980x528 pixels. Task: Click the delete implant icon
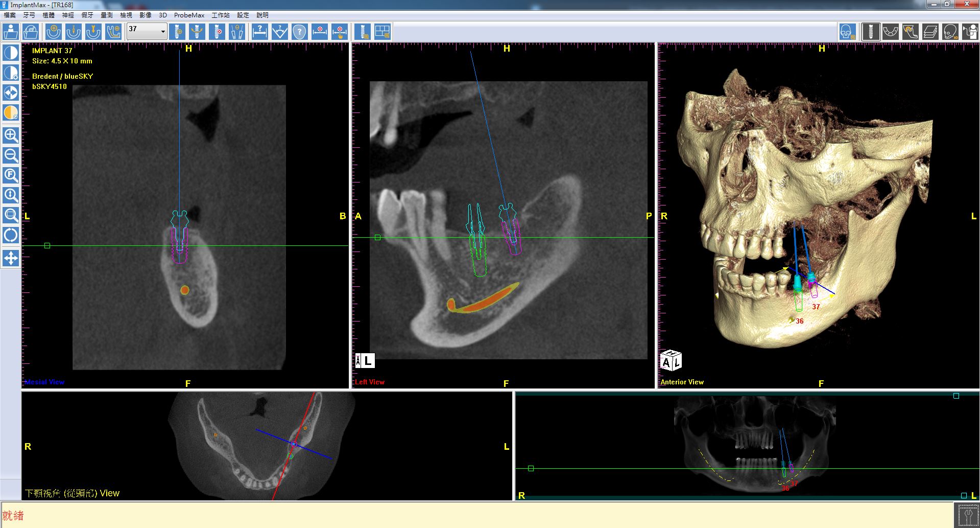pos(217,32)
